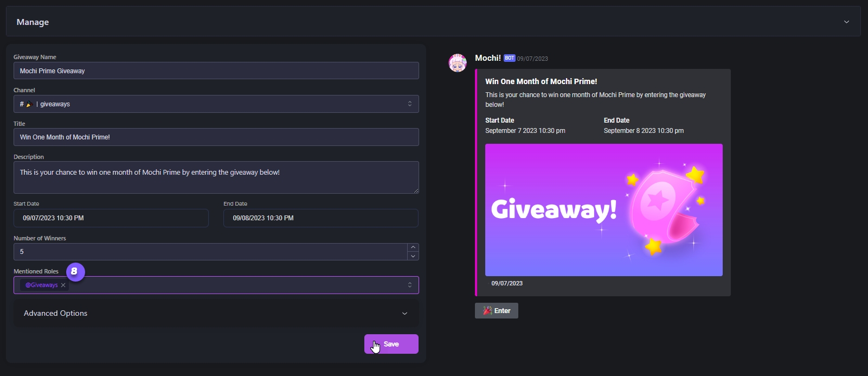Open the Channel giveaways dropdown
This screenshot has height=376, width=868.
216,104
